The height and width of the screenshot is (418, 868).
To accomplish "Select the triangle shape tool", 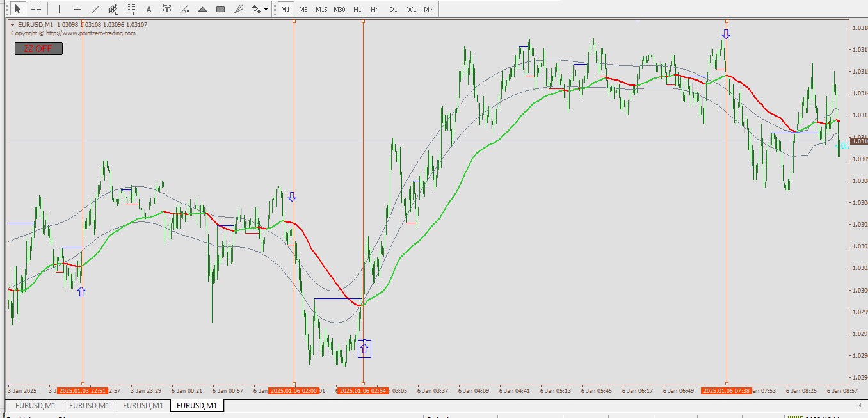I will point(202,9).
